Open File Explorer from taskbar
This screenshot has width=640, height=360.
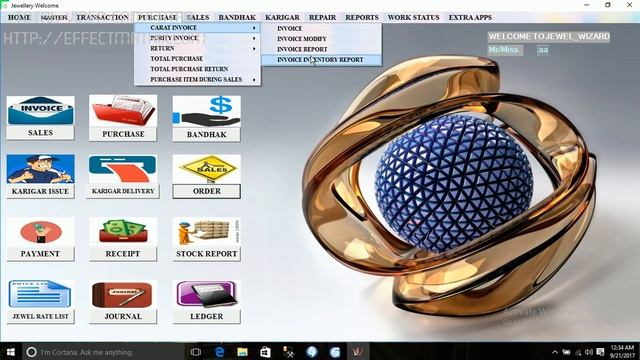242,352
